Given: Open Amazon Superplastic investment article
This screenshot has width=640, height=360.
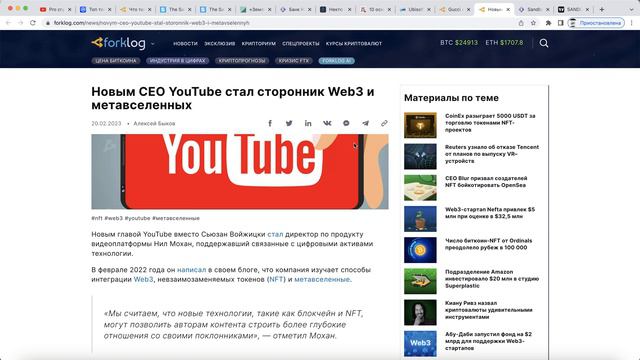Looking at the screenshot, I should click(492, 279).
